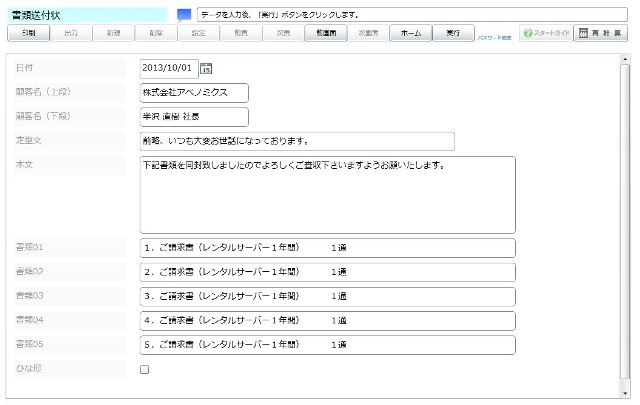Select the 顧客名(下段) text box
Screen dimensions: 640x405
(x=194, y=116)
